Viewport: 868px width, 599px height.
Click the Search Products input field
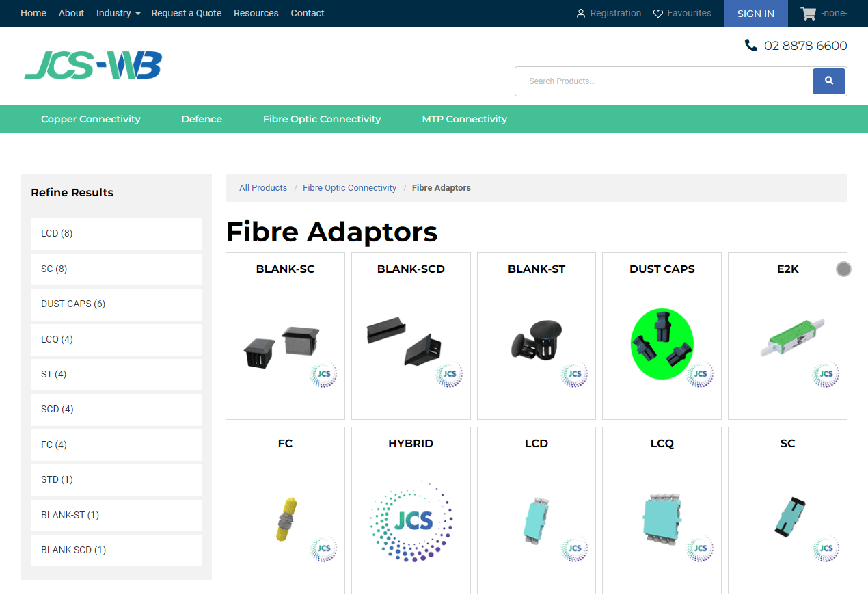(663, 81)
